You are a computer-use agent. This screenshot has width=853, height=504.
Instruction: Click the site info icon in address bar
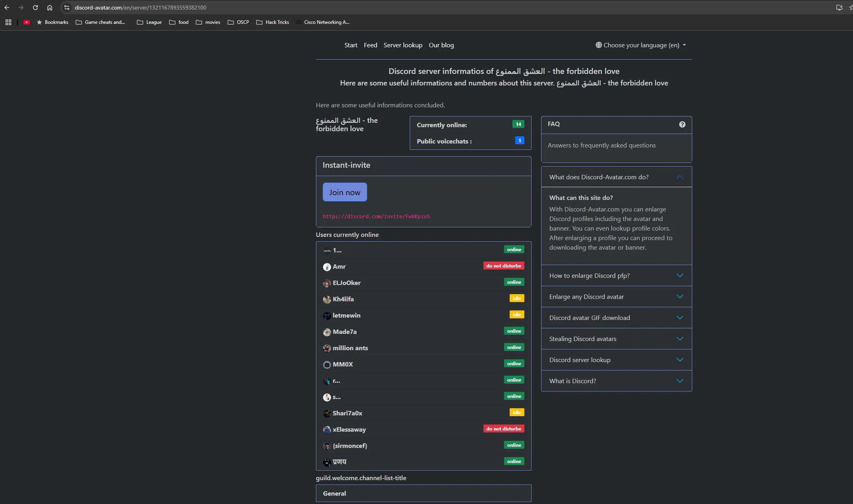(x=67, y=8)
